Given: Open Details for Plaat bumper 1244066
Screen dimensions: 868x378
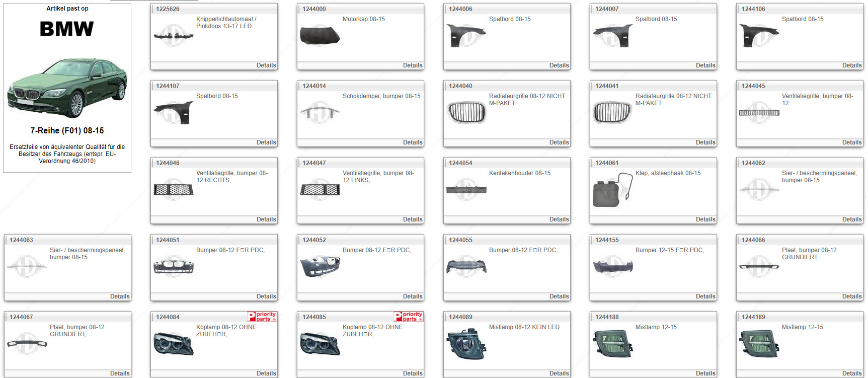Looking at the screenshot, I should pos(852,296).
